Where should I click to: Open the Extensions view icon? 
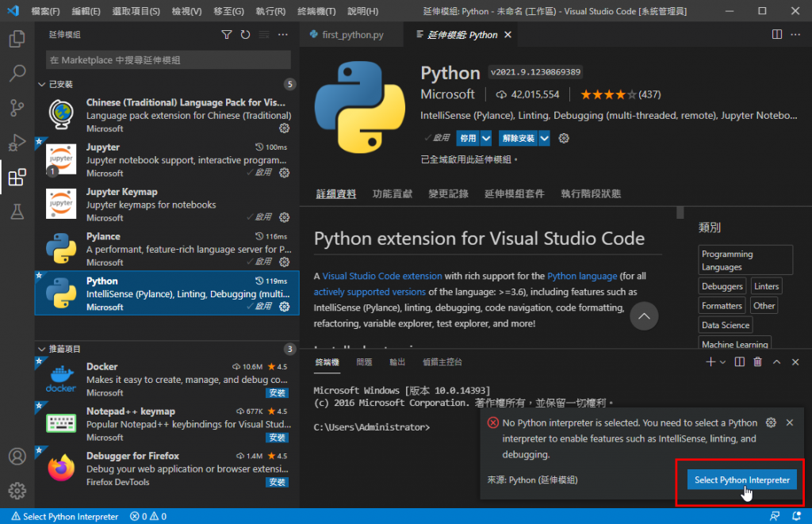click(x=17, y=177)
